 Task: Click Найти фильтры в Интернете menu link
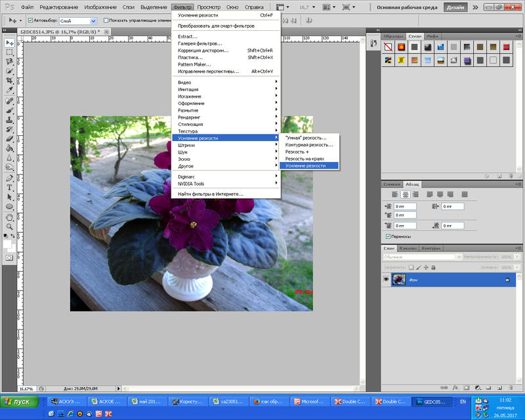click(211, 194)
